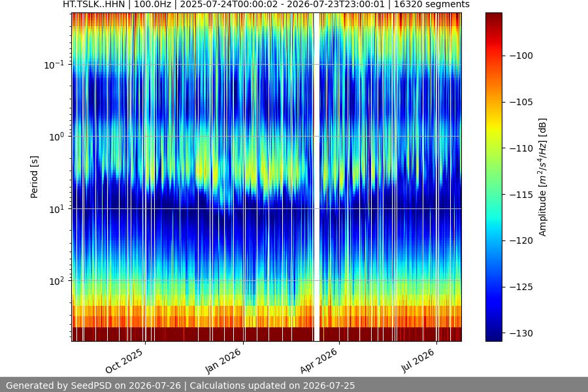Select the 'Jan 2026' x-axis tick label

coord(223,361)
